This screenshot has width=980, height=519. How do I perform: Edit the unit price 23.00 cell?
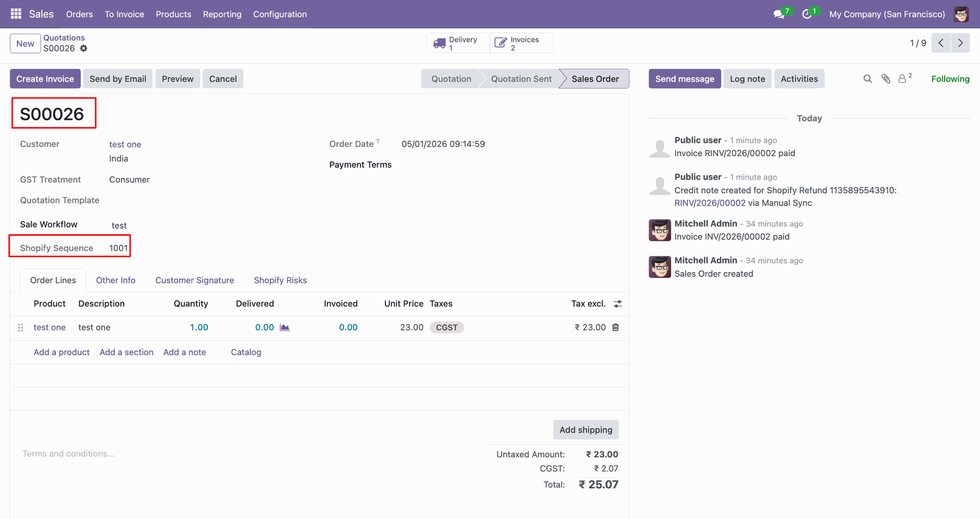pyautogui.click(x=411, y=327)
